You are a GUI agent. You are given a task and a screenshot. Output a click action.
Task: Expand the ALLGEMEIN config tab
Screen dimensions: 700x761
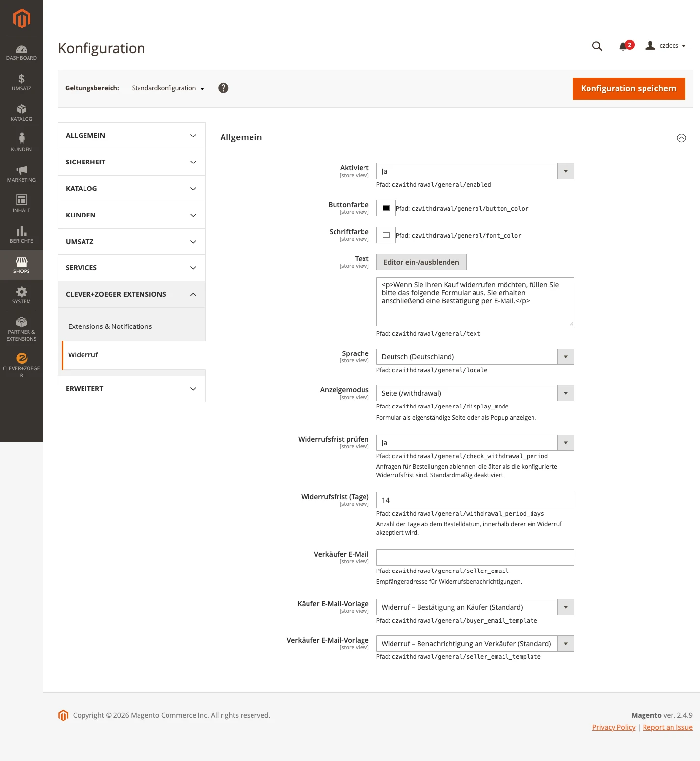[132, 136]
